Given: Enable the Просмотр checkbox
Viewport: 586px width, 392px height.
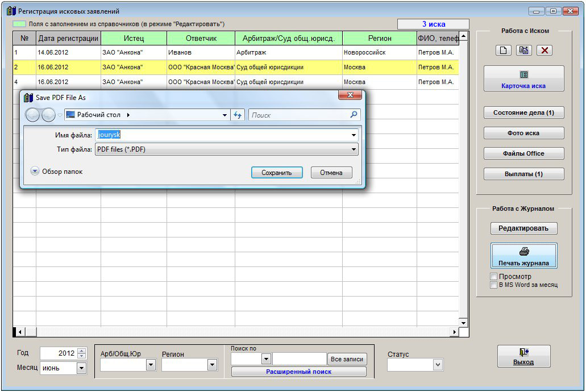Looking at the screenshot, I should (x=494, y=277).
